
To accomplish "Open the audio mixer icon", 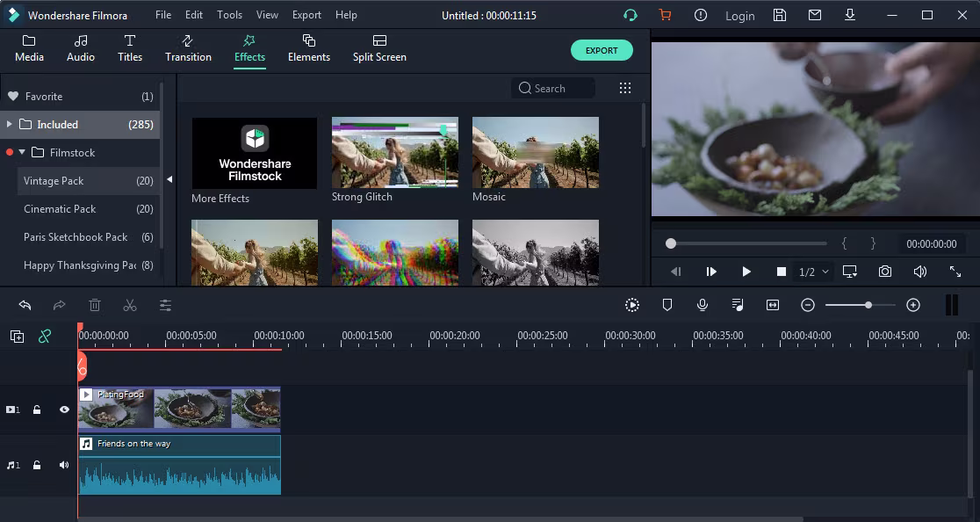I will pos(738,305).
